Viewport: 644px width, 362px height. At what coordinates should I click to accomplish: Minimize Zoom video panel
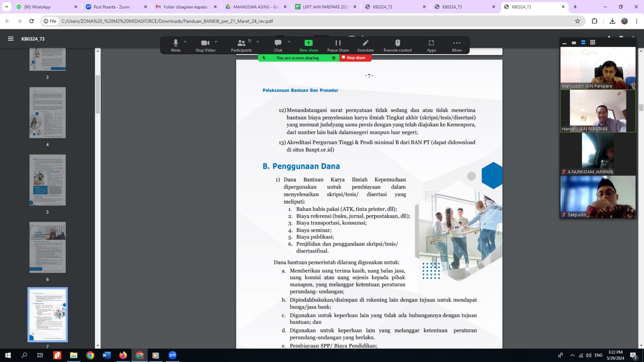click(564, 43)
